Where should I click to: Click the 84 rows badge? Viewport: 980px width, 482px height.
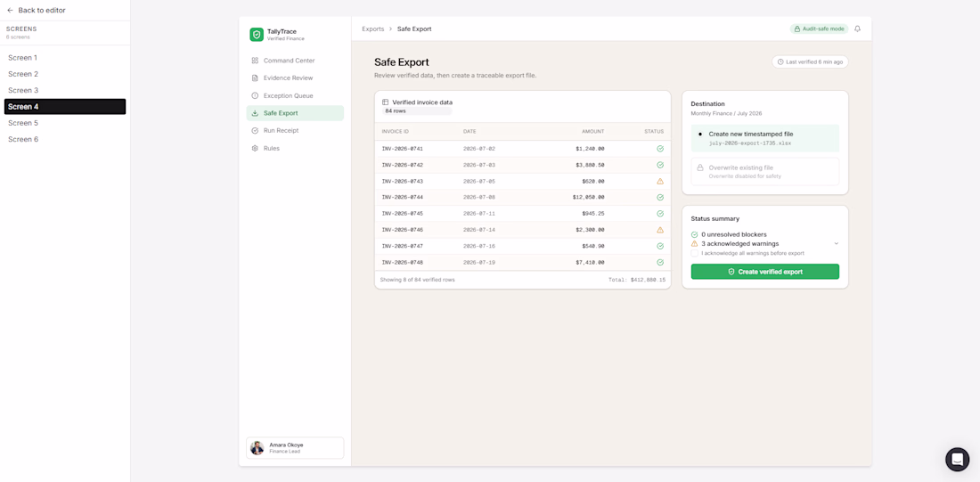click(418, 110)
